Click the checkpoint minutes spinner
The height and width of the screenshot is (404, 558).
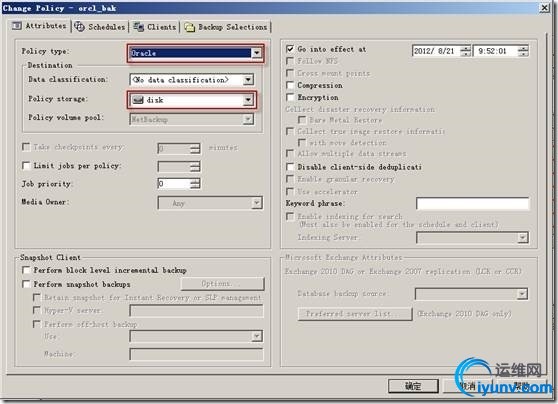click(x=195, y=148)
